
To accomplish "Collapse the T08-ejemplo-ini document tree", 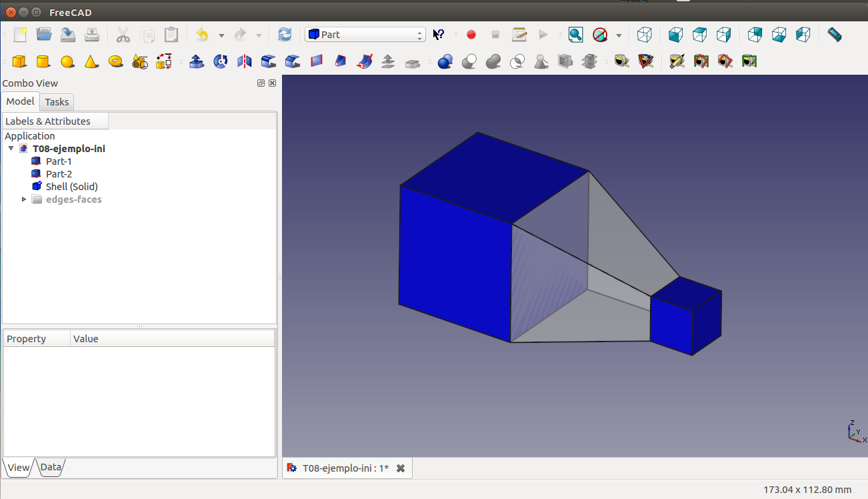I will click(x=11, y=149).
